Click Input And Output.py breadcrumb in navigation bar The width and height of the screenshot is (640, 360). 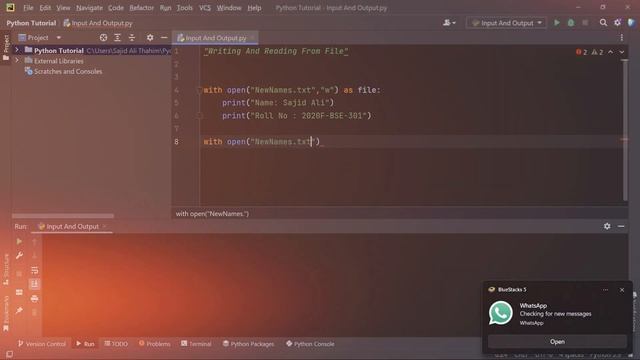98,23
